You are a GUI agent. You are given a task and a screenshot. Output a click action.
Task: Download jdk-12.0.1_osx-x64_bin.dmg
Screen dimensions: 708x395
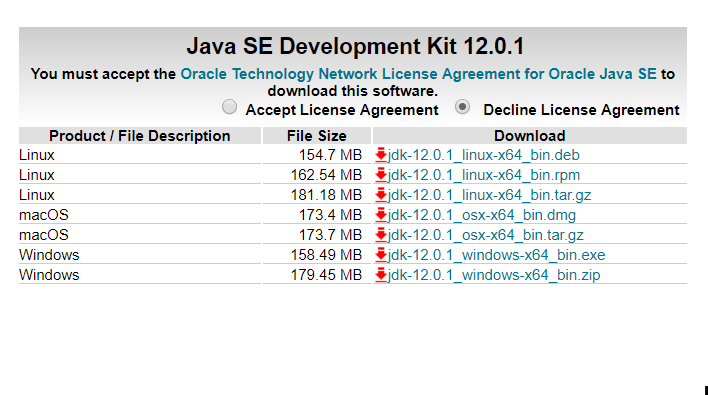point(481,215)
